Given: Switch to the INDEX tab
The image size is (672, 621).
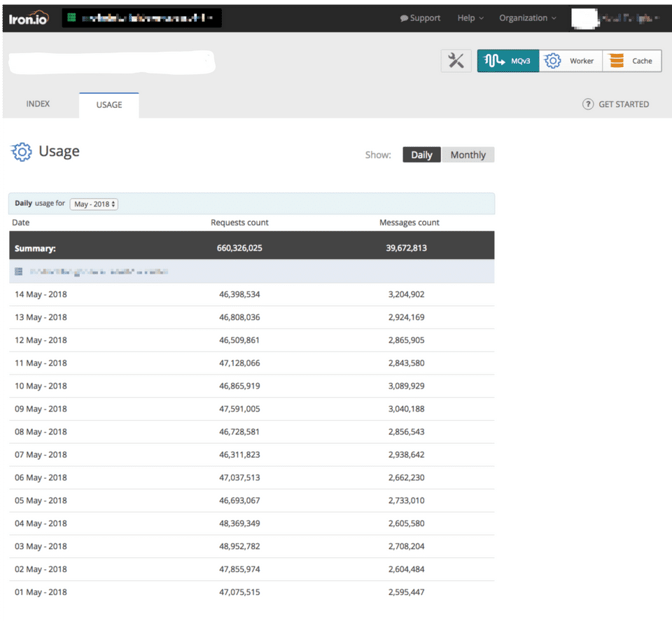Looking at the screenshot, I should [x=38, y=104].
